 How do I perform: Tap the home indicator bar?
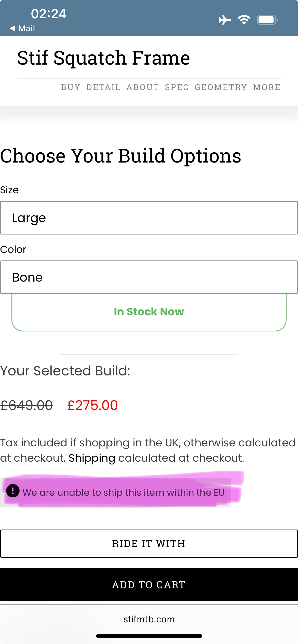point(149,636)
